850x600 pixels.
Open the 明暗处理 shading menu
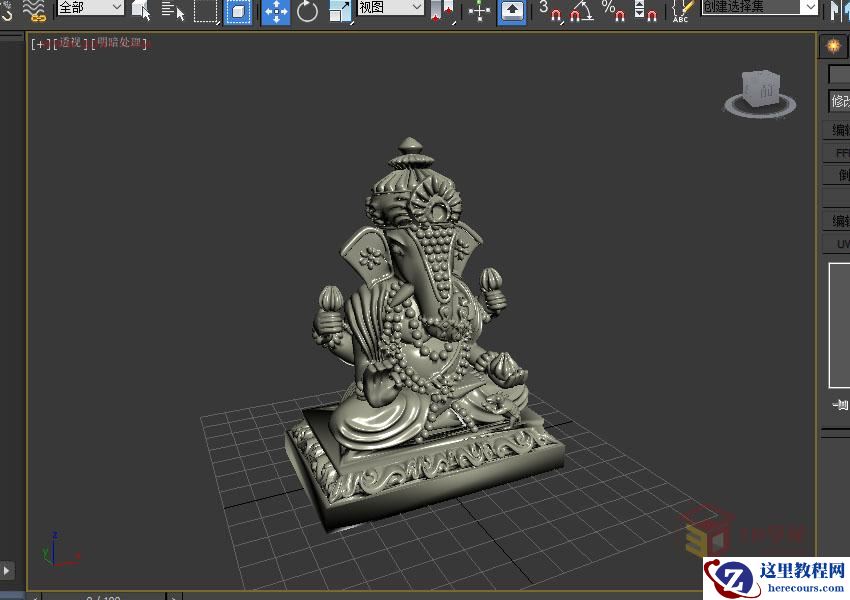(x=119, y=43)
